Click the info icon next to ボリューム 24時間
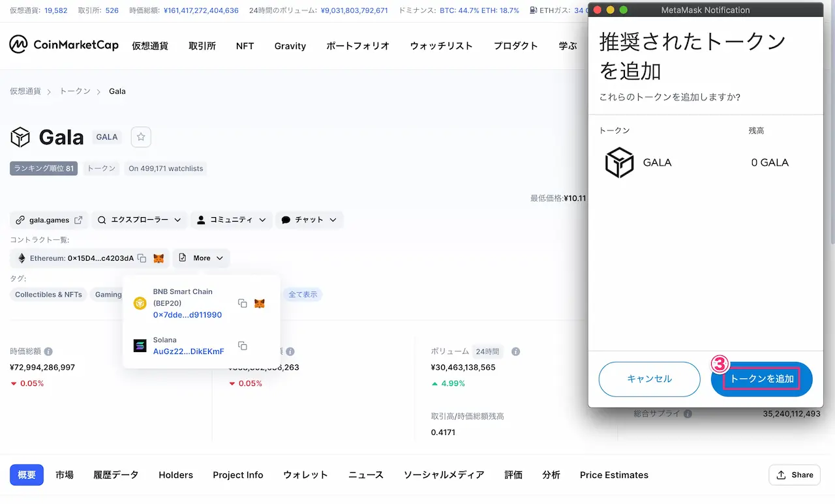The image size is (835, 504). coord(515,351)
